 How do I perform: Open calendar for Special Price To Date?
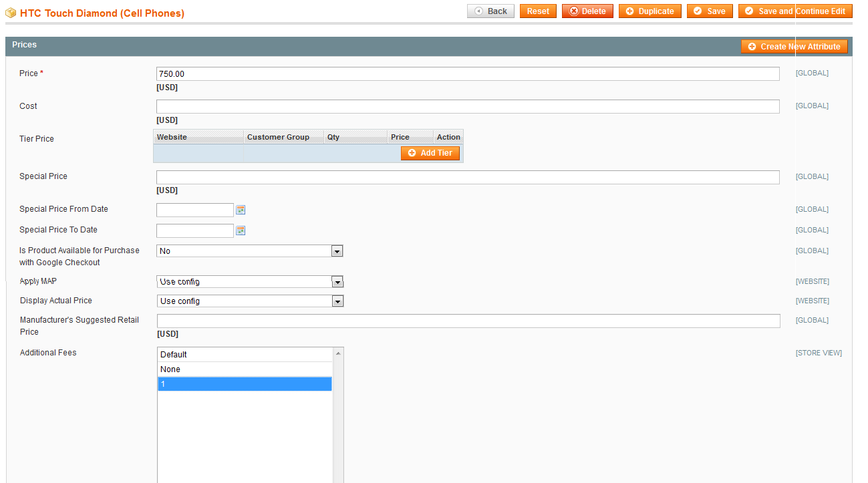click(241, 230)
